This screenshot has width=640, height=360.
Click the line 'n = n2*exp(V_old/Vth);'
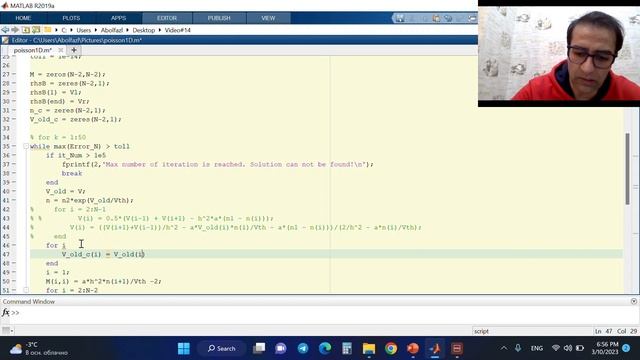(x=89, y=200)
